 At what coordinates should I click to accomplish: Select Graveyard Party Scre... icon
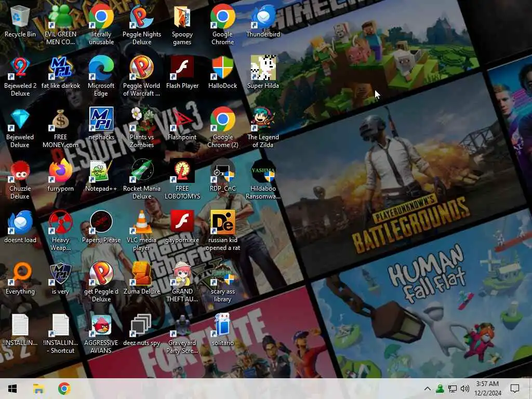pos(182,326)
